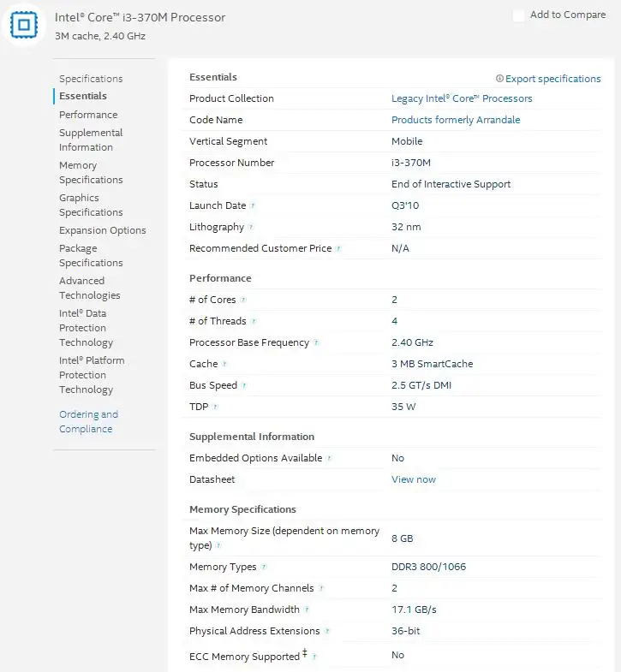Click the '3M cache, 2.40 GHz' subtitle
This screenshot has width=621, height=672.
click(x=100, y=36)
